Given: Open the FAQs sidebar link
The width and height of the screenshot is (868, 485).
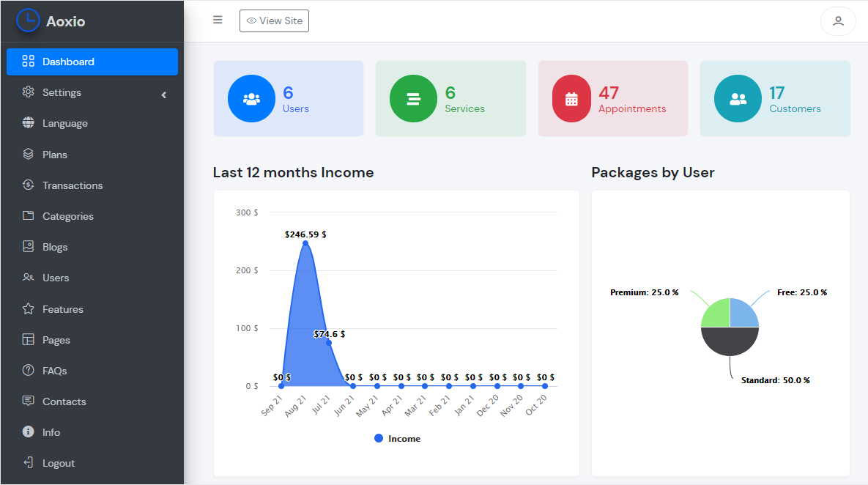Looking at the screenshot, I should click(92, 371).
